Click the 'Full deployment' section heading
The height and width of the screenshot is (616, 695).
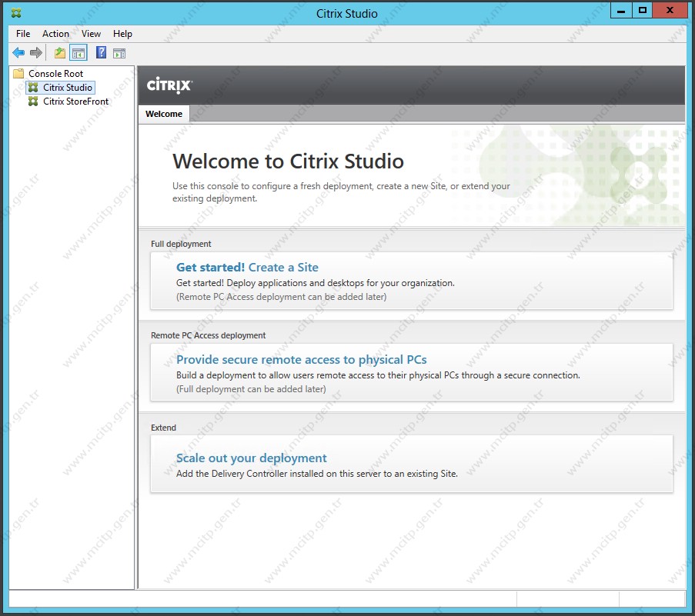coord(181,244)
